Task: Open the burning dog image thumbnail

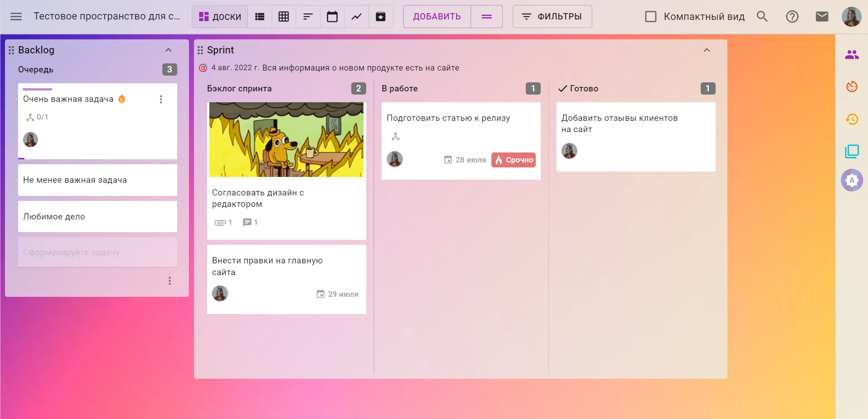Action: point(286,139)
